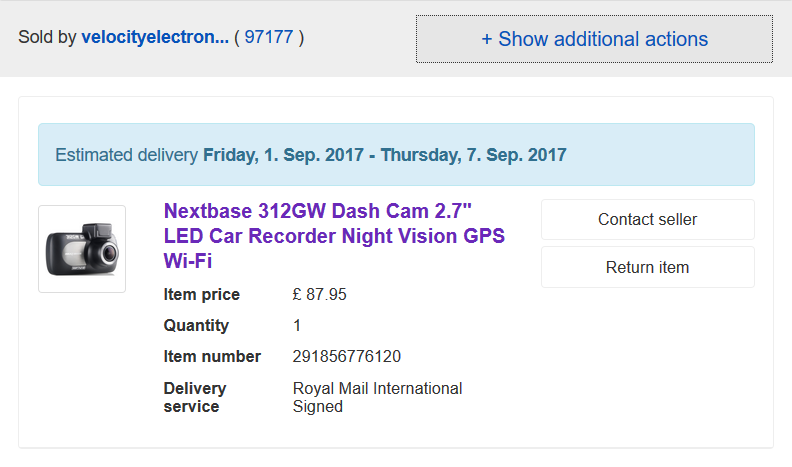Click the Item price label
The width and height of the screenshot is (792, 467).
pyautogui.click(x=202, y=295)
